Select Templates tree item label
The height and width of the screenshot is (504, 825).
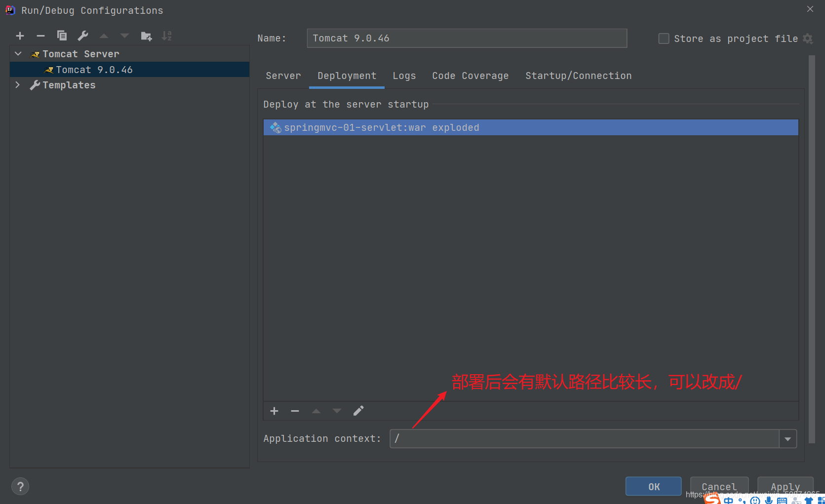coord(69,85)
